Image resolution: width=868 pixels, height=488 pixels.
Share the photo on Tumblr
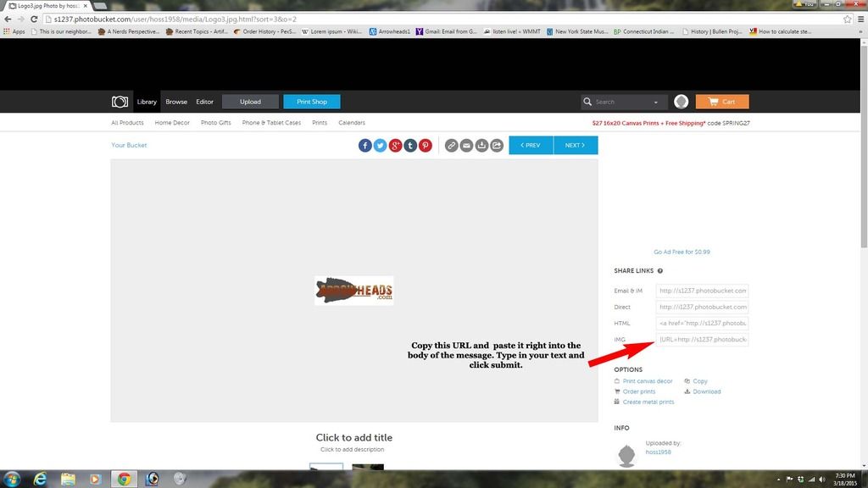410,146
